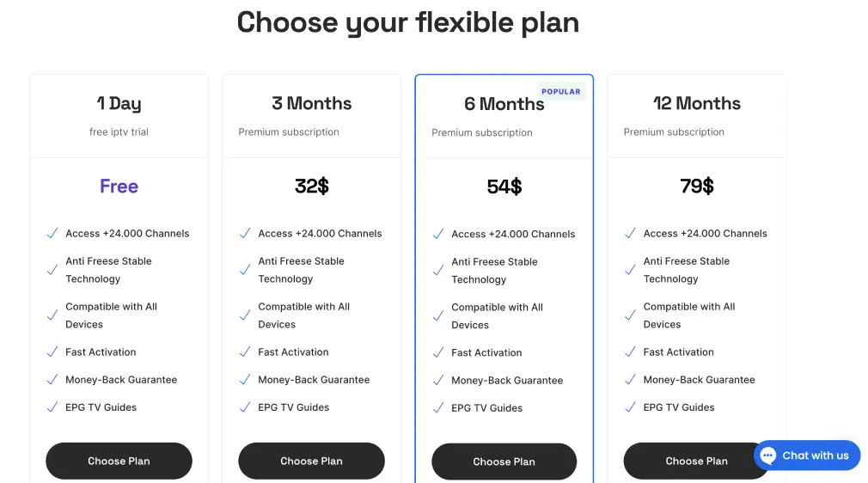
Task: Open the Chat with us widget
Action: tap(807, 455)
